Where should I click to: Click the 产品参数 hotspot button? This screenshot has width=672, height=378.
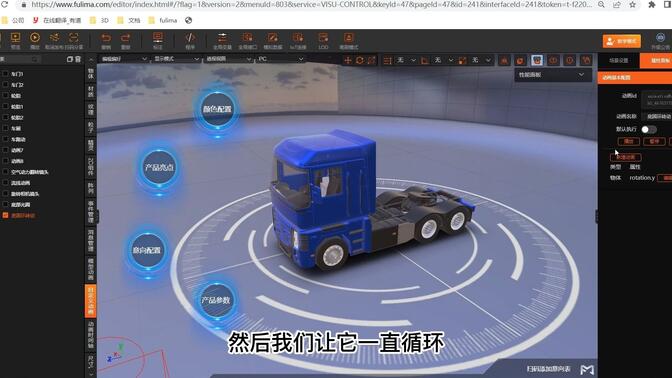pyautogui.click(x=216, y=300)
